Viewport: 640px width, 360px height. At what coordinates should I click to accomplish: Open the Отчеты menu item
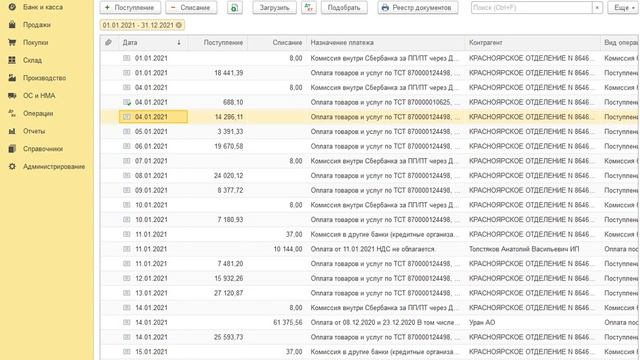[34, 131]
